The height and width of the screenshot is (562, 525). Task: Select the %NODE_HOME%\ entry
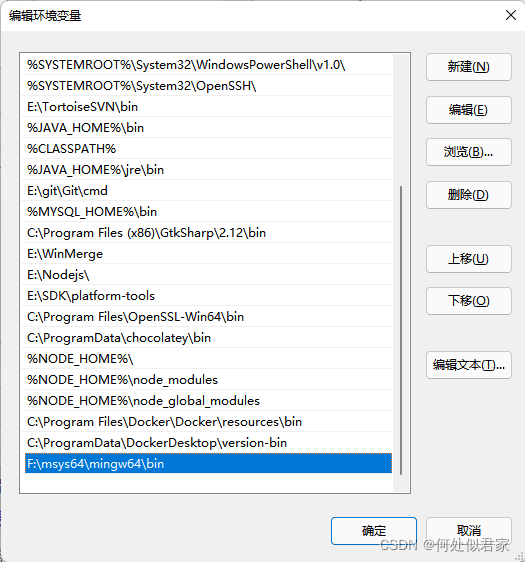click(207, 358)
